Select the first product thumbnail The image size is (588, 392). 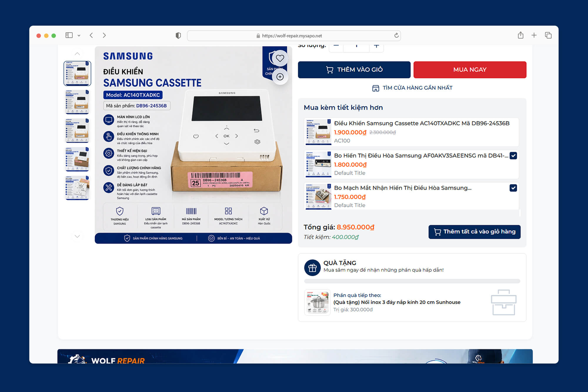(x=77, y=73)
